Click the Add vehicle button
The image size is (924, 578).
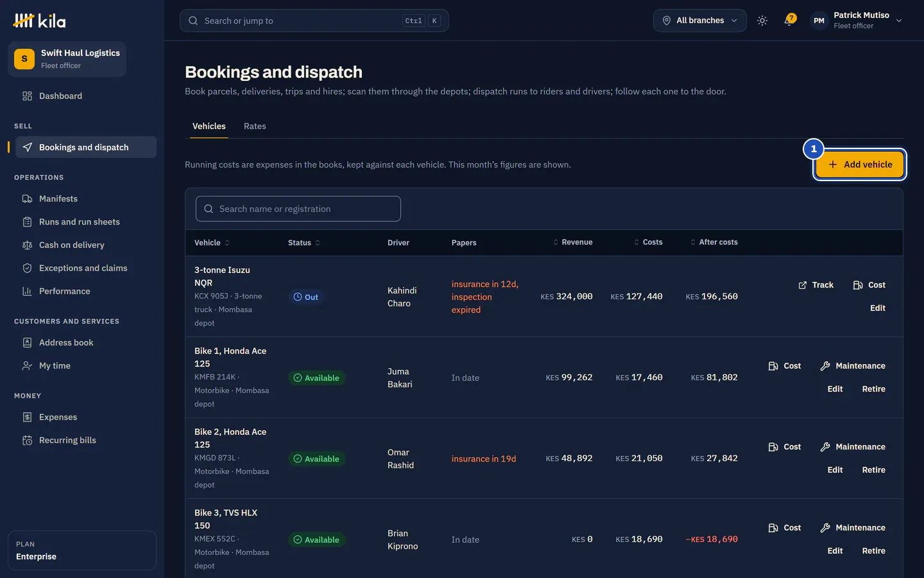(860, 164)
